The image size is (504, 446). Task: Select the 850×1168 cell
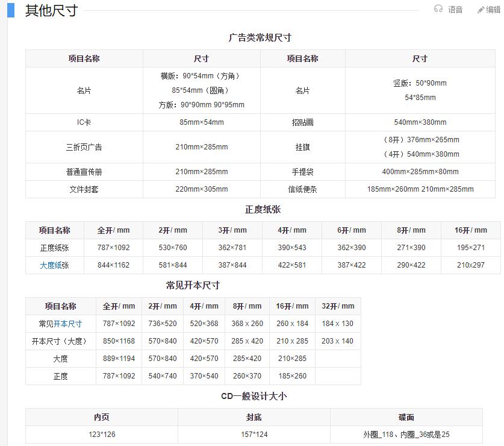119,341
